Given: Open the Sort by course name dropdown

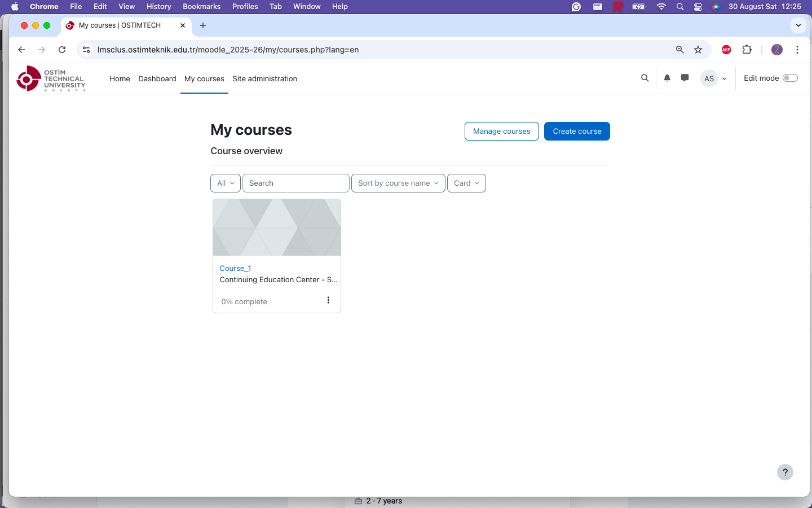Looking at the screenshot, I should (398, 183).
